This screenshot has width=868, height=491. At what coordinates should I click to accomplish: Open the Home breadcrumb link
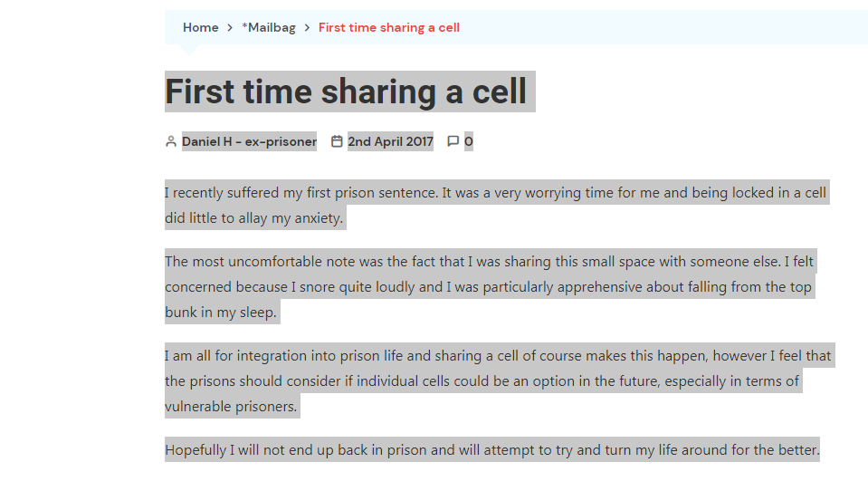200,28
